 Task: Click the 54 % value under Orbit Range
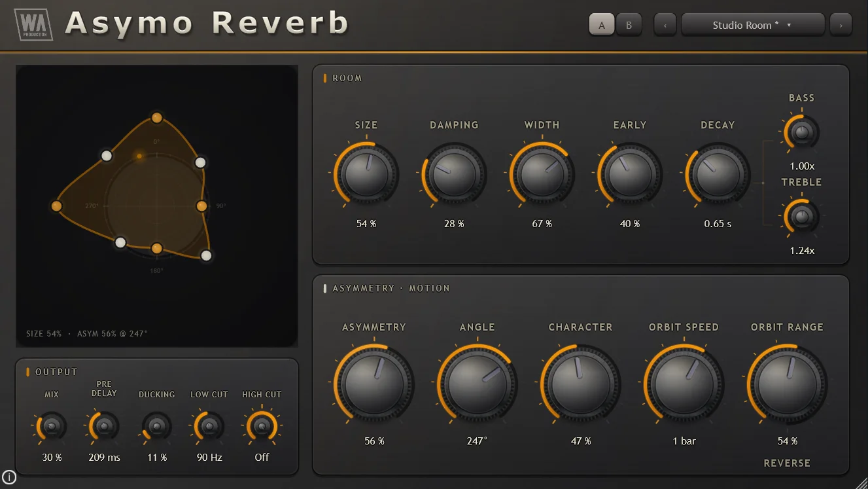788,441
